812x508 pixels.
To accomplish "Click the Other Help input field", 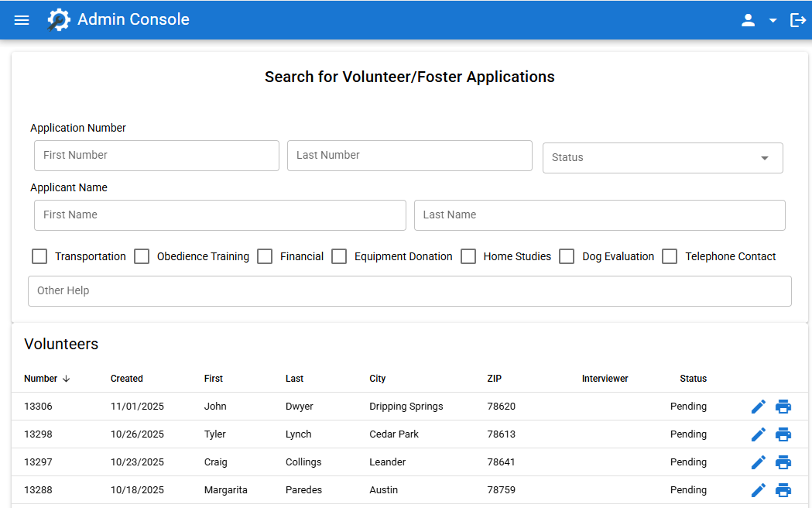I will pos(409,291).
